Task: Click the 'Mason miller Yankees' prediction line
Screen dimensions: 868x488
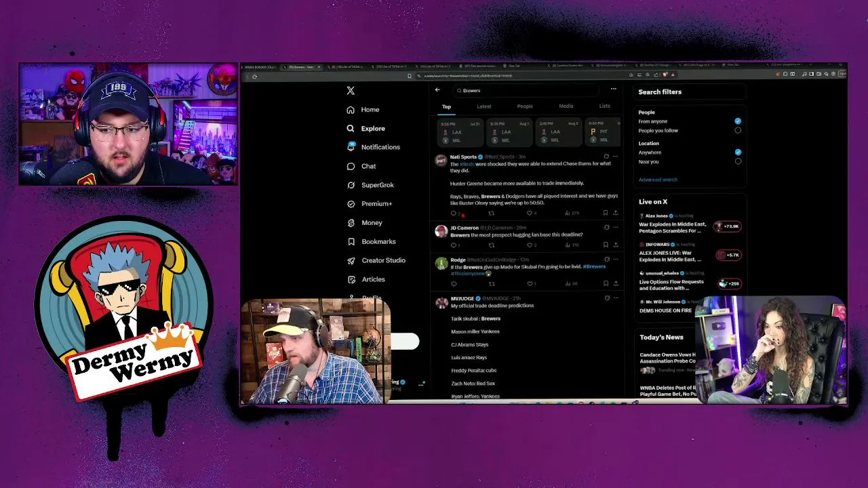Action: click(475, 331)
